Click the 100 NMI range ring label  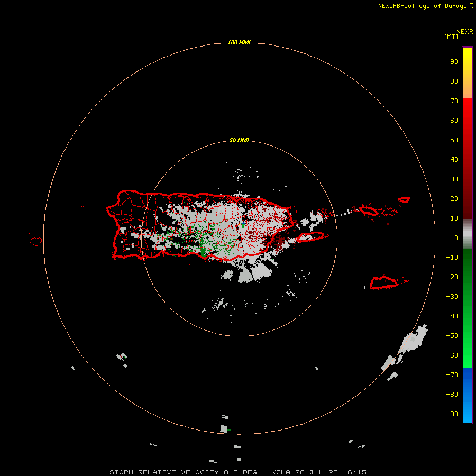[x=239, y=42]
